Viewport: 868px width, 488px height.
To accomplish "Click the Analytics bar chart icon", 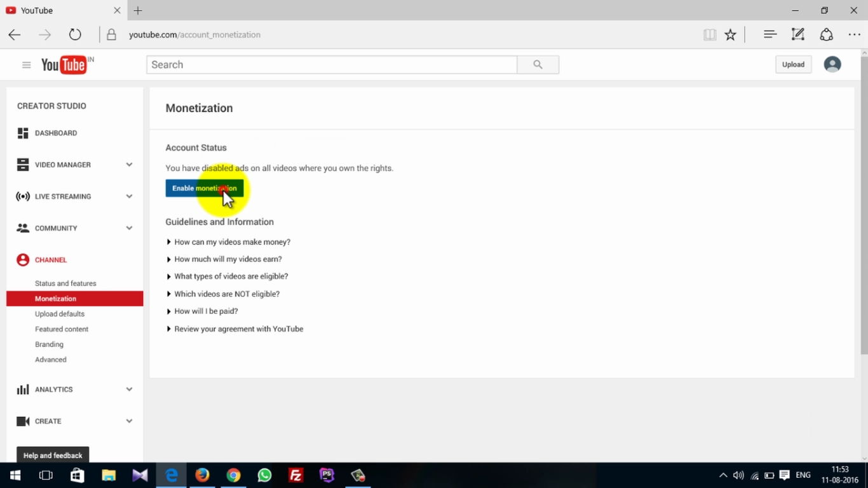I will pyautogui.click(x=23, y=390).
